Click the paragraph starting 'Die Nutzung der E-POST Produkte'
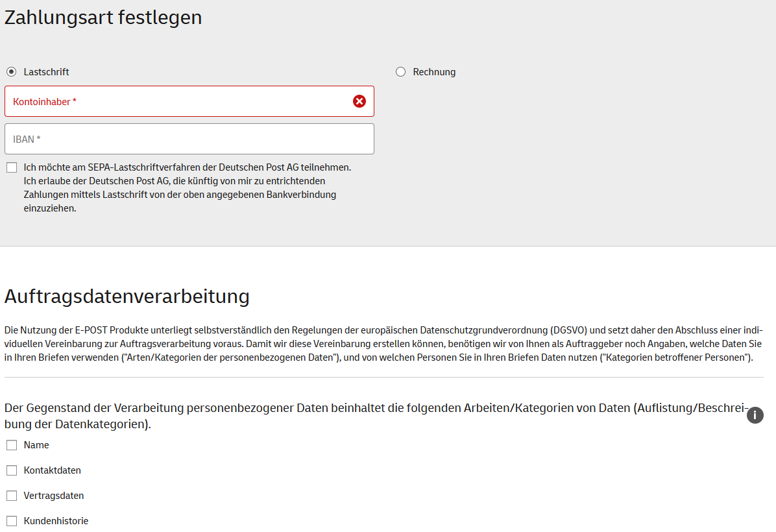The height and width of the screenshot is (532, 776). point(383,344)
